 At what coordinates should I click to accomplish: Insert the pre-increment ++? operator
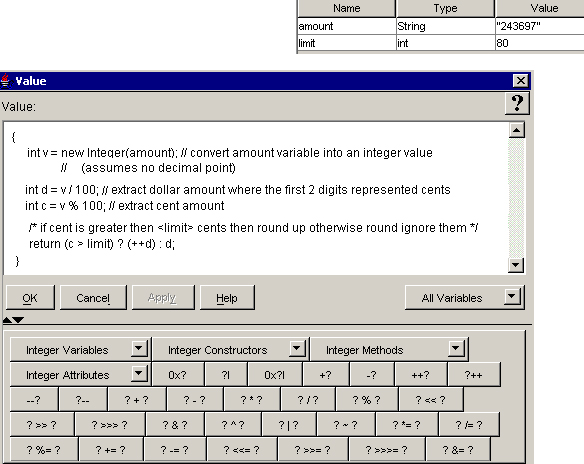[x=421, y=375]
